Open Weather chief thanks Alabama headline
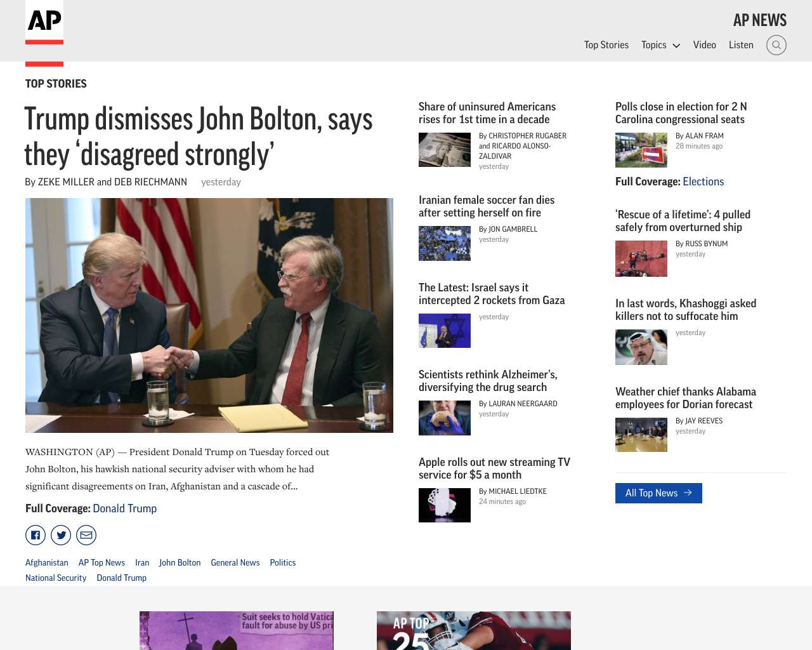The image size is (812, 650). click(686, 398)
